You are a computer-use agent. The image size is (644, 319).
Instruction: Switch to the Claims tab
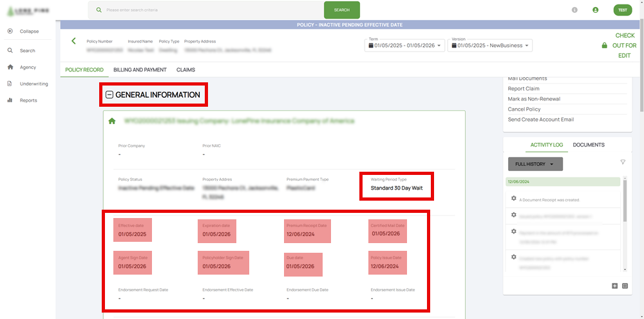pyautogui.click(x=185, y=69)
